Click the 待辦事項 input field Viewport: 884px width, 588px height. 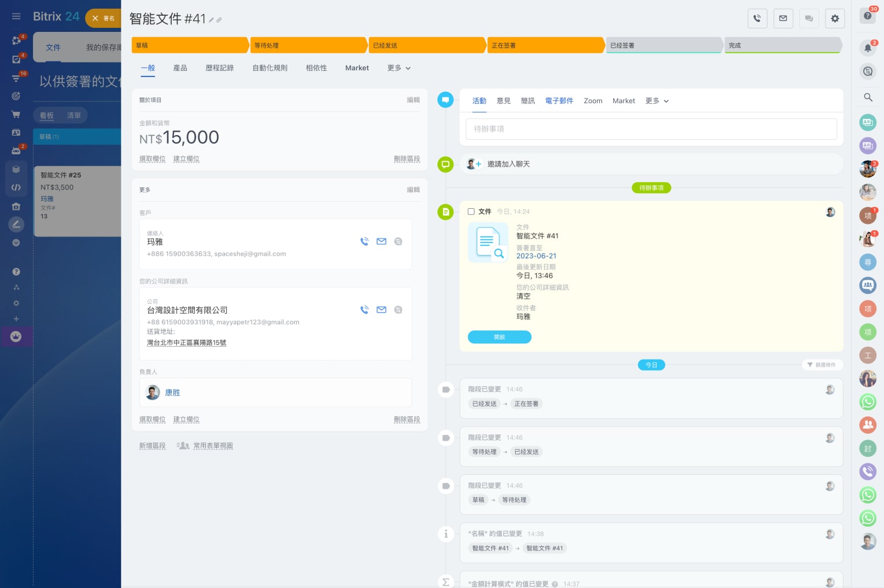[651, 129]
